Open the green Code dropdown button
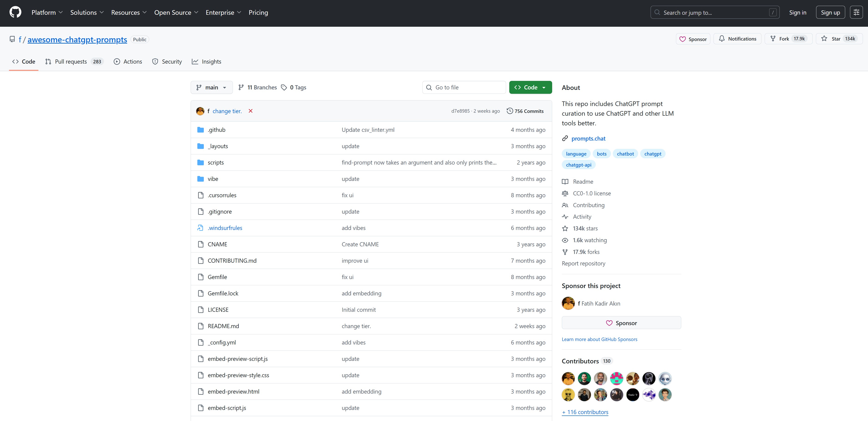868x421 pixels. point(530,88)
